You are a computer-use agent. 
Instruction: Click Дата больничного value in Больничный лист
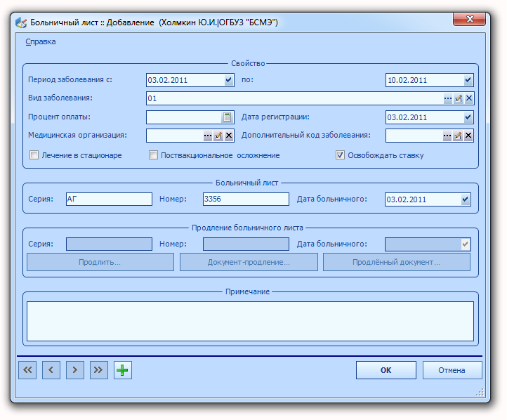(407, 199)
